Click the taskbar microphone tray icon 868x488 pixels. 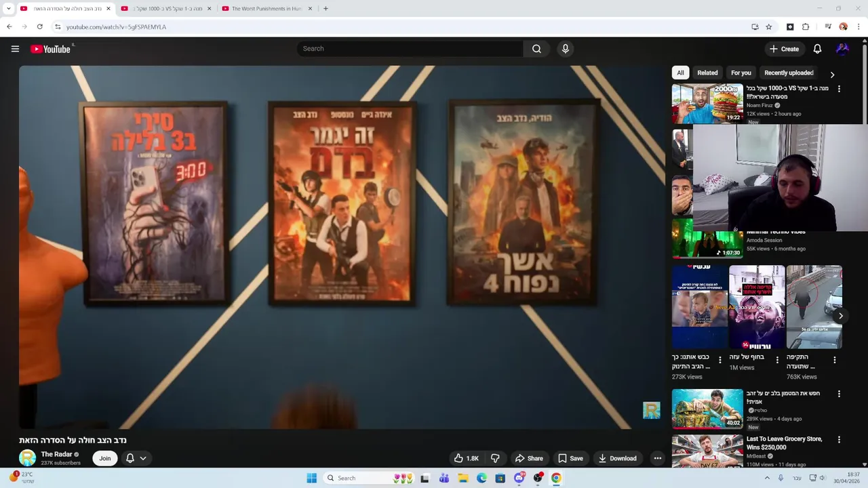[781, 478]
